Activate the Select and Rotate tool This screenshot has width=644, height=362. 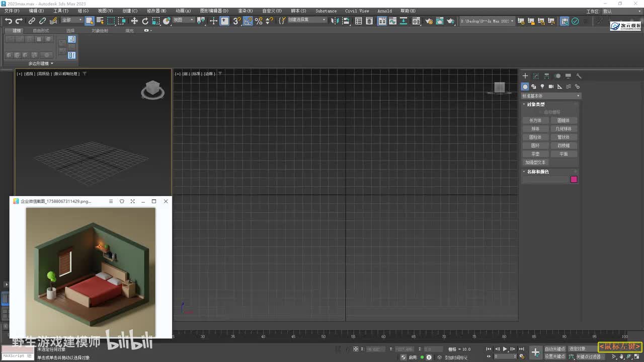pyautogui.click(x=145, y=21)
